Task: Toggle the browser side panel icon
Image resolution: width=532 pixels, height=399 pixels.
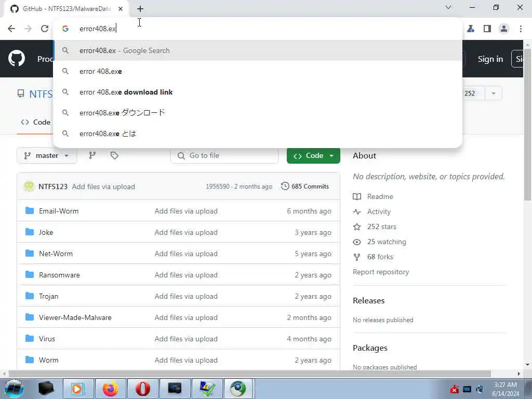Action: click(x=487, y=29)
